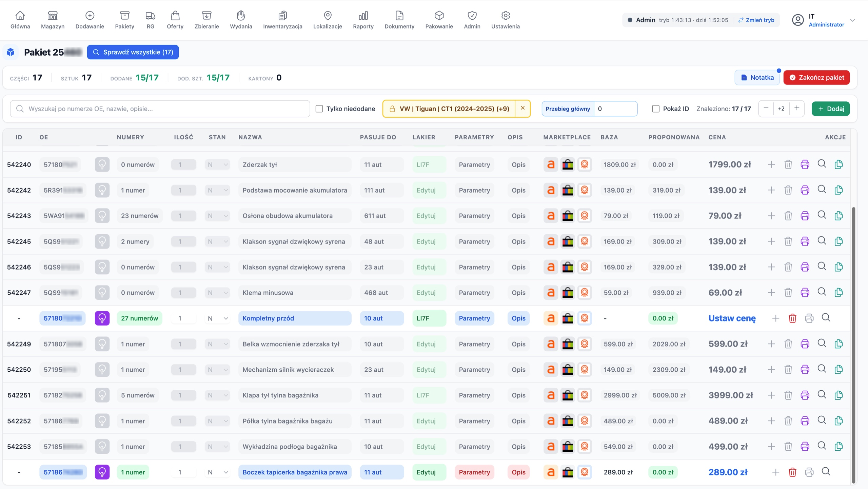868x489 pixels.
Task: Open Allegro marketplace icon for Zderzak tył
Action: coord(551,164)
